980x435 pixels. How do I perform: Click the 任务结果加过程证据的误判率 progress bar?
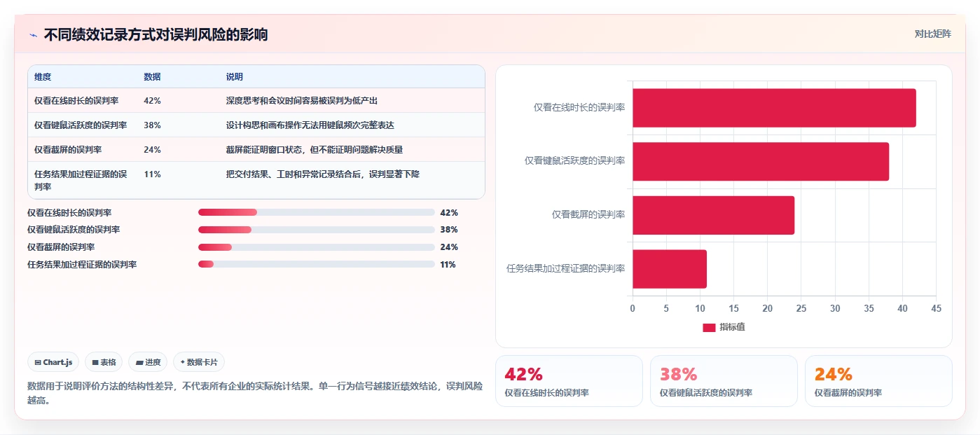click(x=317, y=264)
